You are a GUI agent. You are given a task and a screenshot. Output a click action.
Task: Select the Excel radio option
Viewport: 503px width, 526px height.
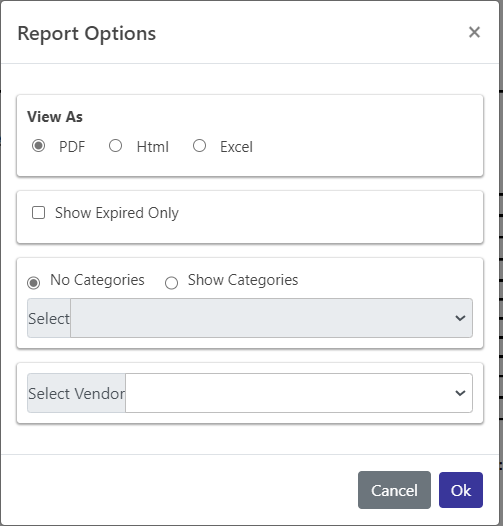pos(199,146)
